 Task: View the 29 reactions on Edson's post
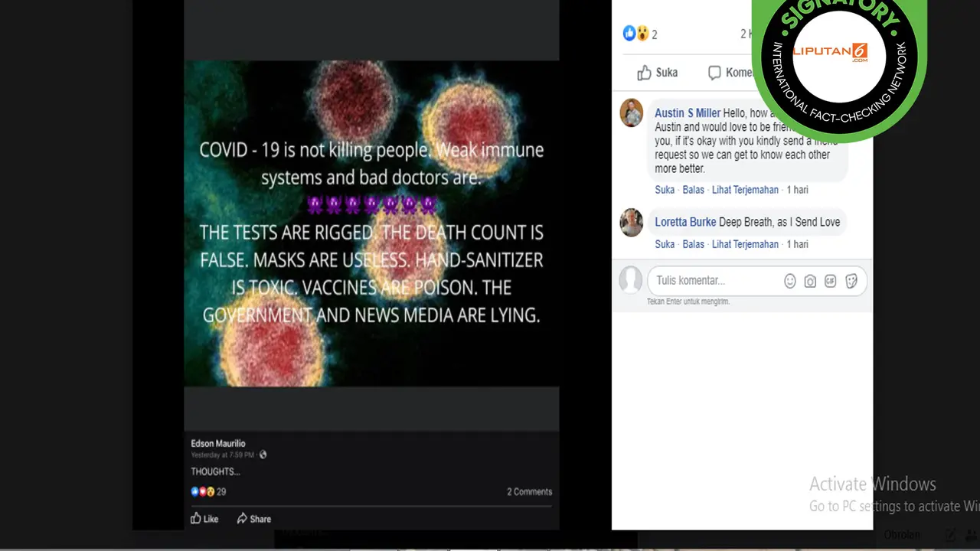pos(208,491)
